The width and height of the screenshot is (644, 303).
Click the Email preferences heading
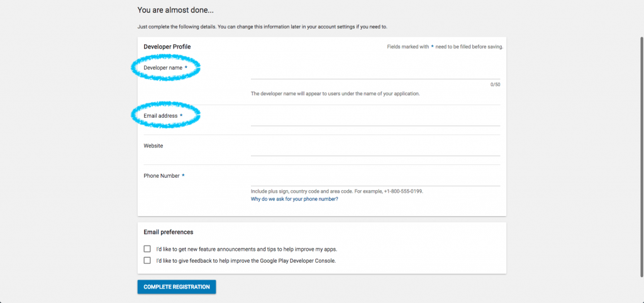(x=169, y=232)
